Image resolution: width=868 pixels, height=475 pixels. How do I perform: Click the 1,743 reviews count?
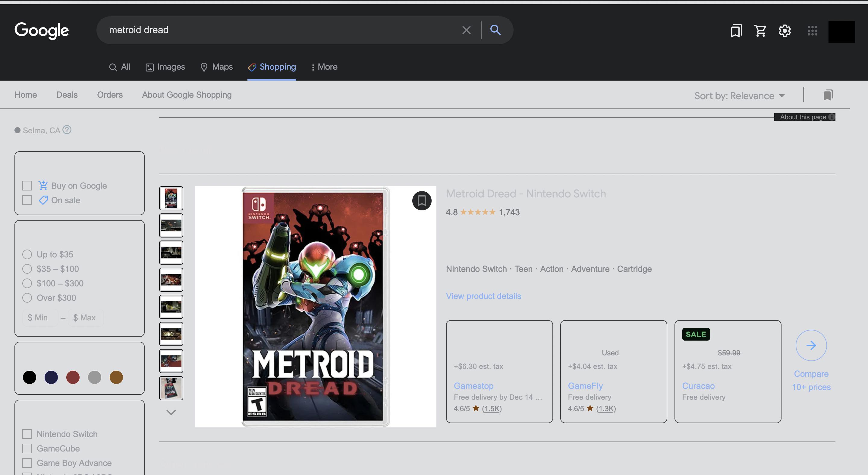click(509, 212)
